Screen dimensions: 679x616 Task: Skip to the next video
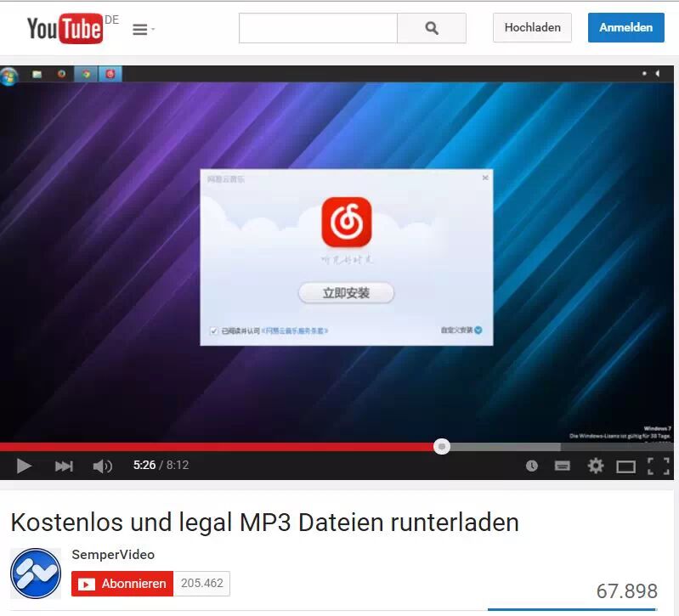coord(64,466)
